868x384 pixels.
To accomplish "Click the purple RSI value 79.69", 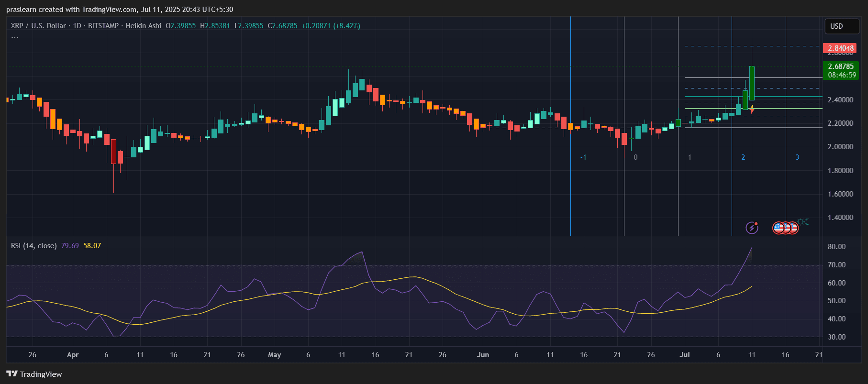I will point(70,246).
